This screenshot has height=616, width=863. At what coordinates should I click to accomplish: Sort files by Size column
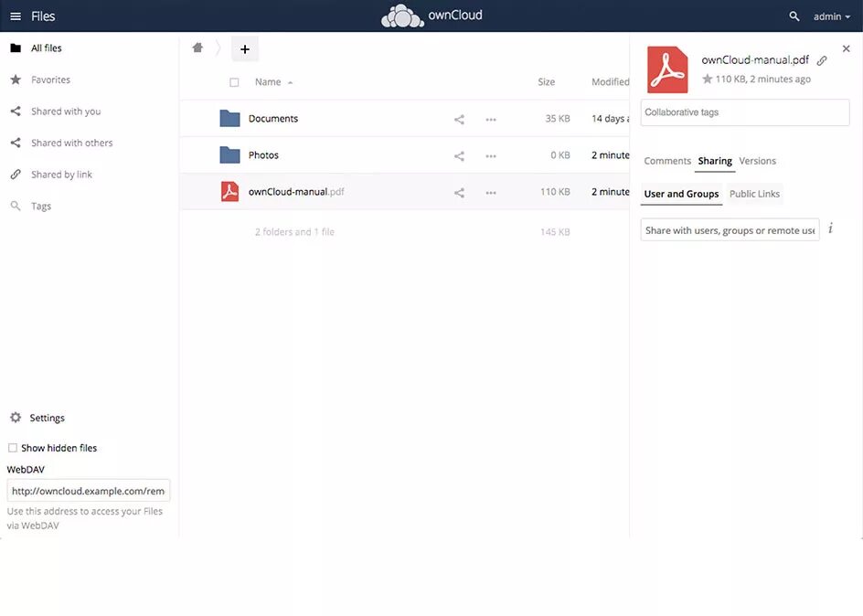tap(546, 82)
